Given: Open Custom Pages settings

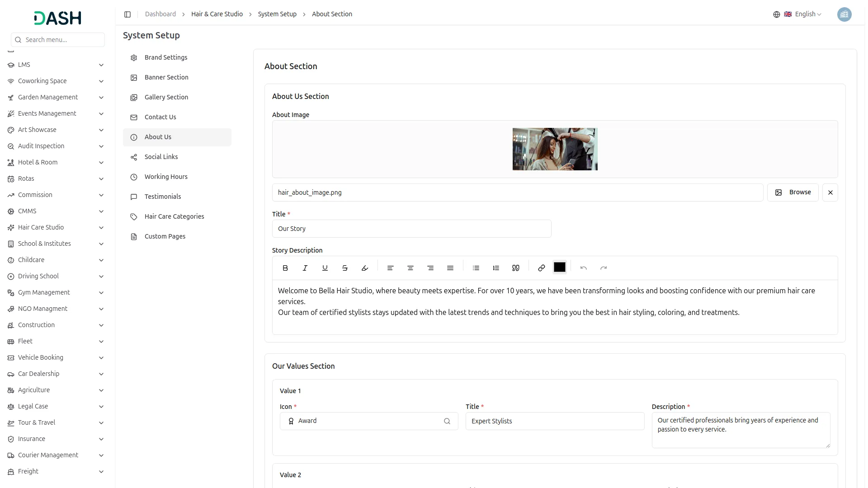Looking at the screenshot, I should click(177, 237).
